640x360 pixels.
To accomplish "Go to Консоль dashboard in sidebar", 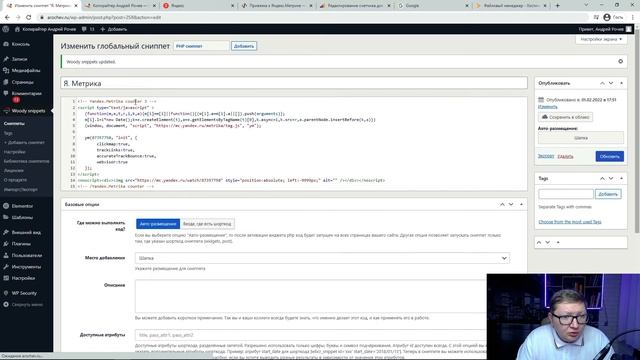I will 20,44.
